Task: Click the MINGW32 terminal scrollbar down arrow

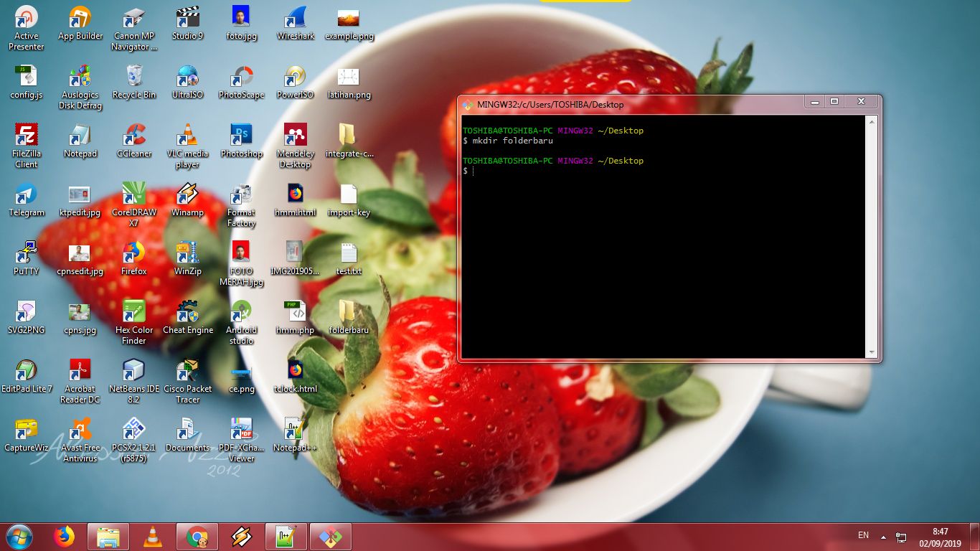Action: click(x=872, y=352)
